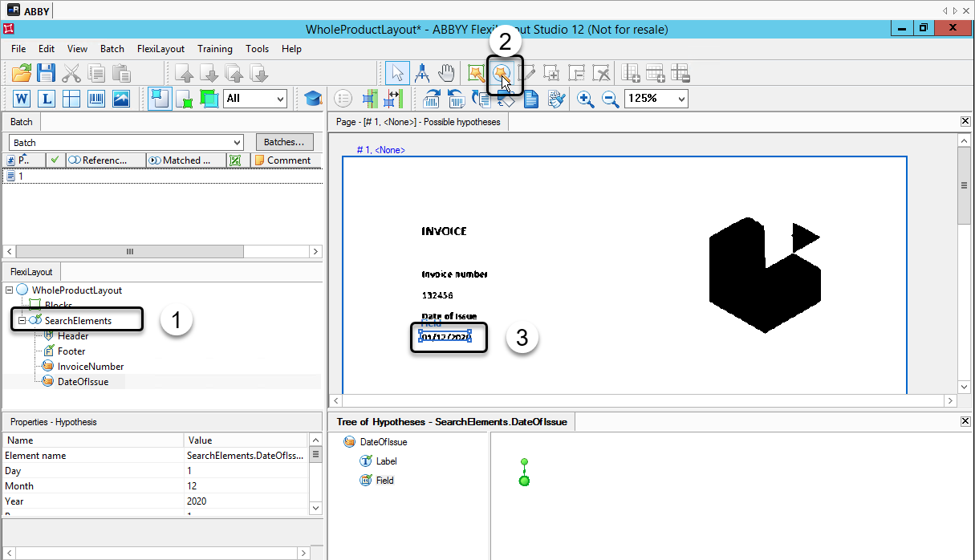Viewport: 975px width, 560px height.
Task: Select the arrow pointer selection tool
Action: pos(397,74)
